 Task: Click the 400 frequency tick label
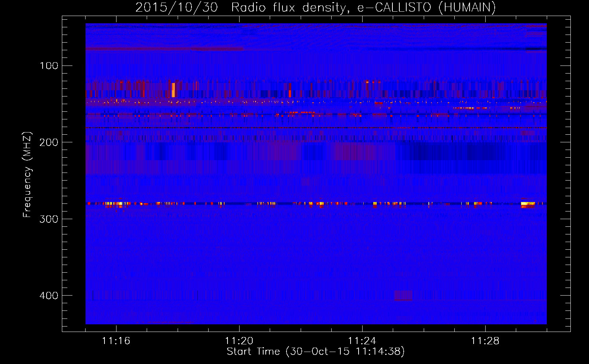pyautogui.click(x=49, y=296)
